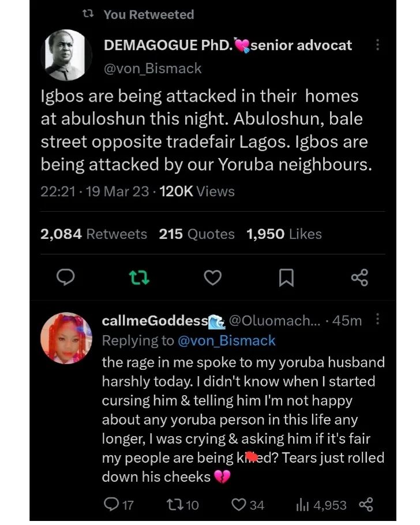Open three-dot menu on DEMAGOGUE tweet
420x525 pixels.
377,45
